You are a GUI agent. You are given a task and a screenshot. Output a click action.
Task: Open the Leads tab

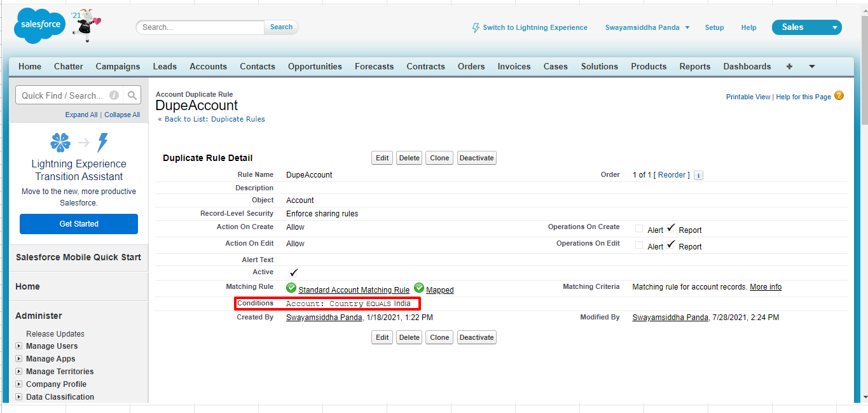coord(165,66)
